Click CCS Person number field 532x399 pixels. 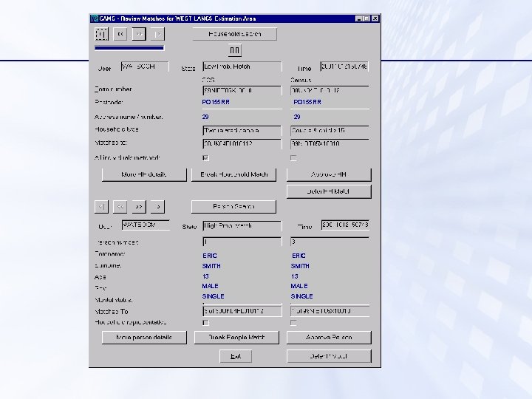(242, 242)
